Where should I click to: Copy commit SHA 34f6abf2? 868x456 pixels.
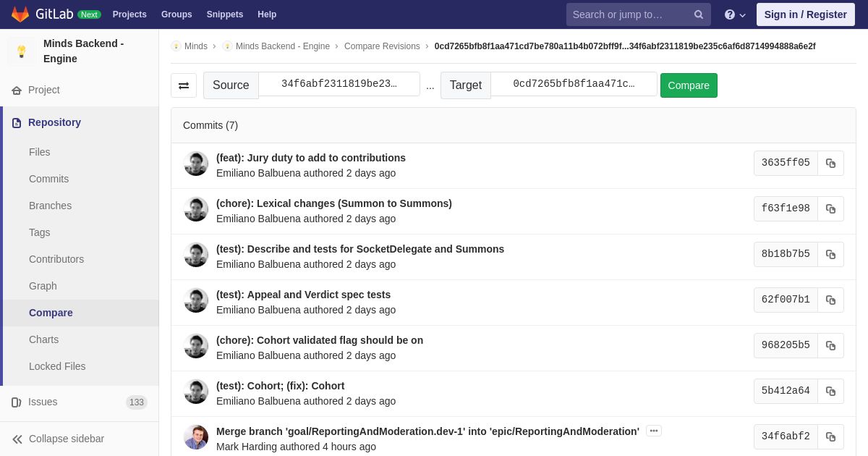[x=830, y=436]
